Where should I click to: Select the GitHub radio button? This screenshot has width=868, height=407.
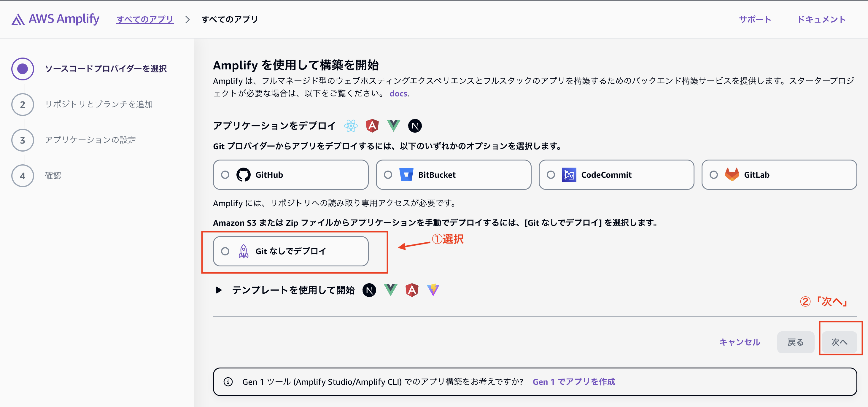(x=225, y=174)
